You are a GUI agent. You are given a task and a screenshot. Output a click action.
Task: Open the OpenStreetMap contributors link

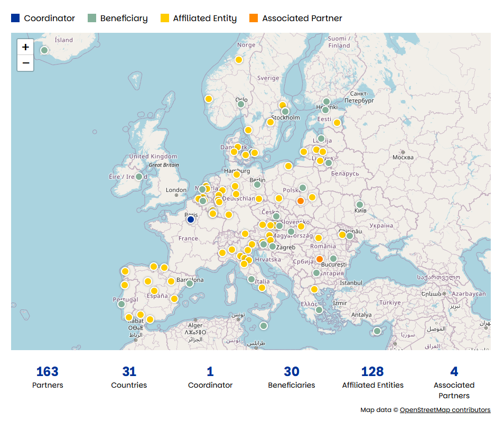pyautogui.click(x=445, y=409)
